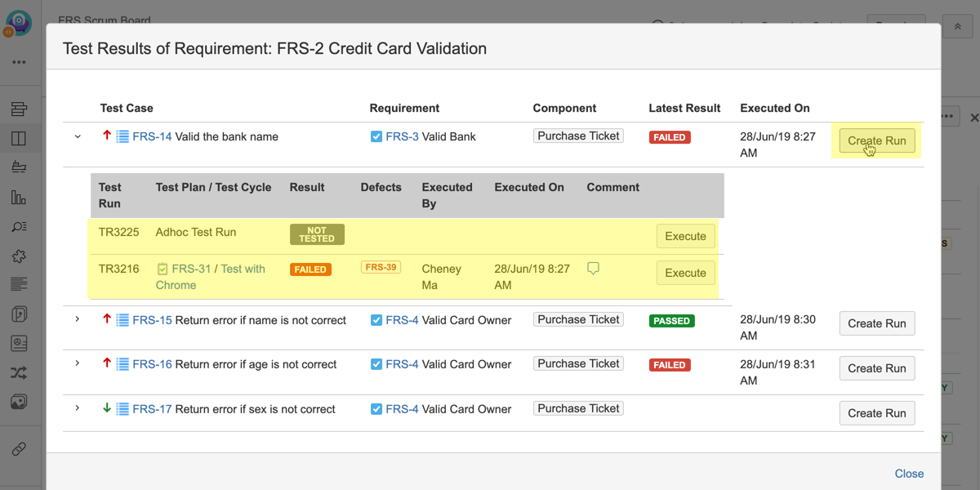Click the green down-arrow priority icon for FRS-17

[106, 408]
